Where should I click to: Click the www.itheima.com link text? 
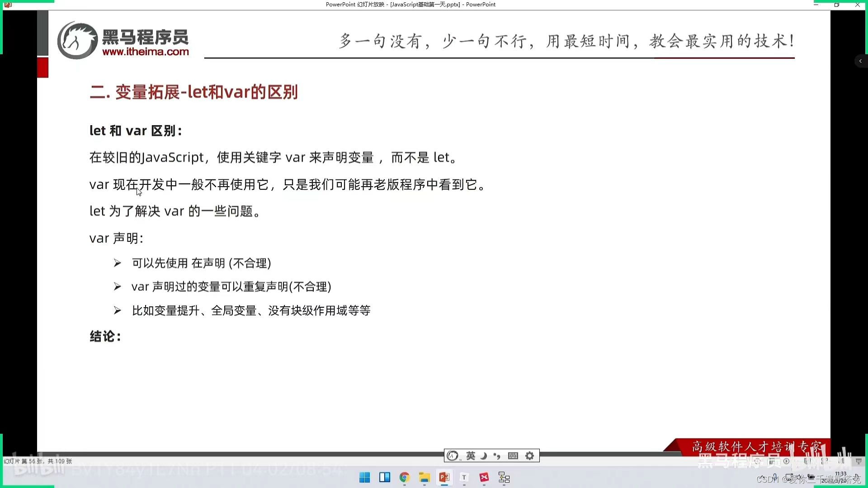click(x=145, y=52)
